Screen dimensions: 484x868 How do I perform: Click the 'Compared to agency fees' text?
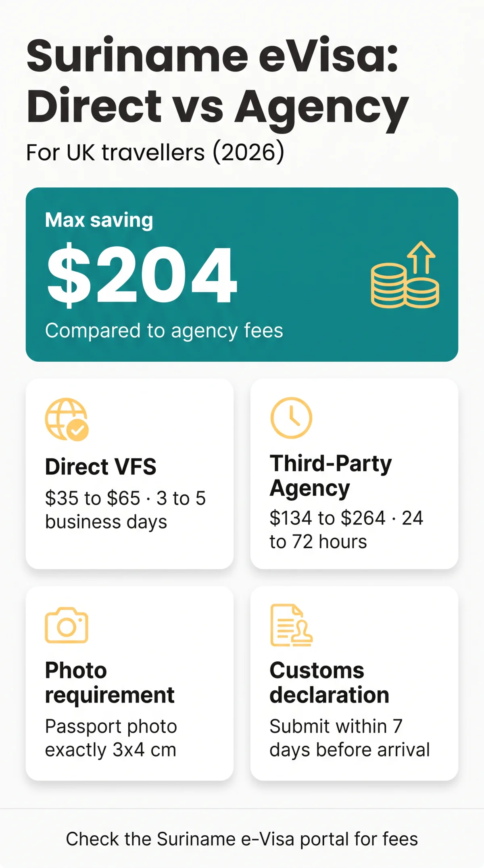click(x=164, y=331)
